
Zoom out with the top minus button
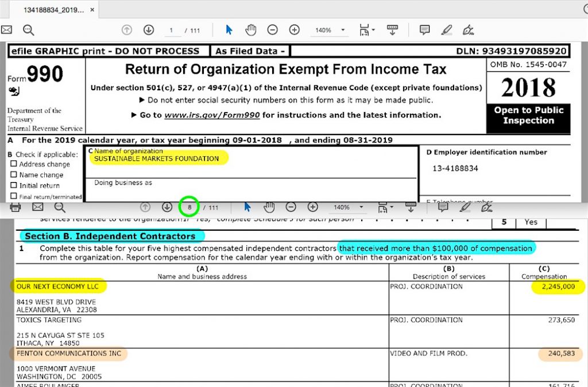coord(273,30)
